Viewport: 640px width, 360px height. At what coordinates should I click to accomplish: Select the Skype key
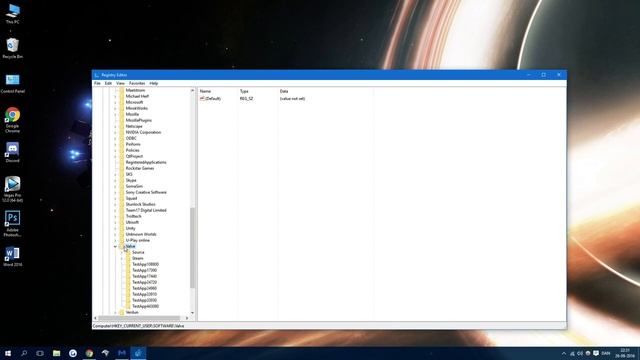point(131,180)
